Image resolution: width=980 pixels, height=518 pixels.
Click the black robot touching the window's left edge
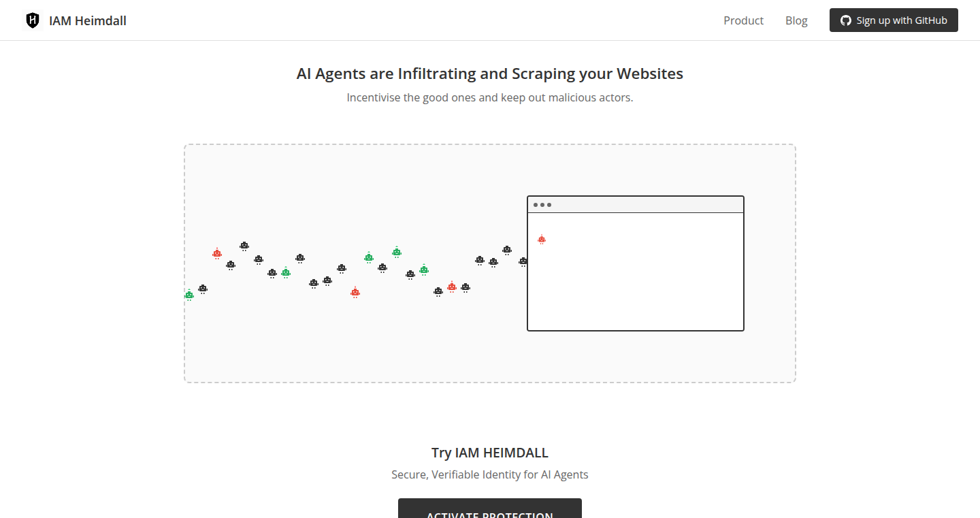click(523, 261)
